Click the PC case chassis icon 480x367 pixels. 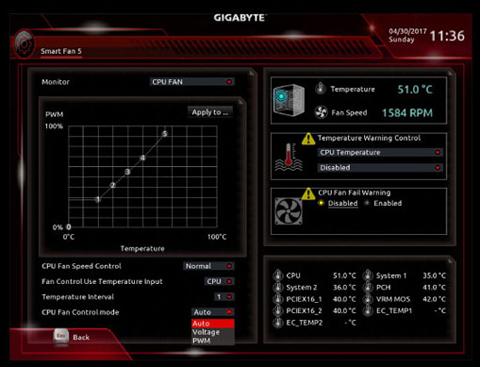click(289, 100)
